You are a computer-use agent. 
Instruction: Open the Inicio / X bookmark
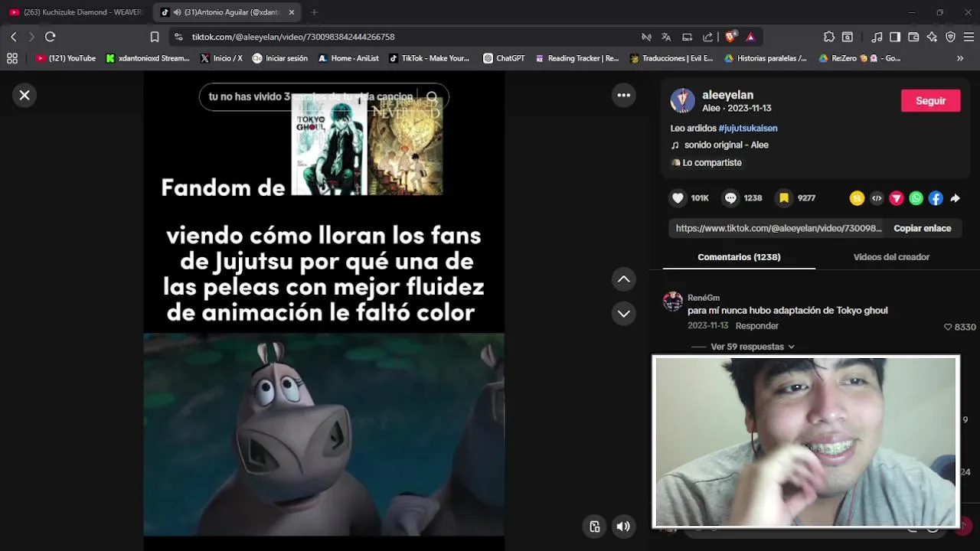221,58
